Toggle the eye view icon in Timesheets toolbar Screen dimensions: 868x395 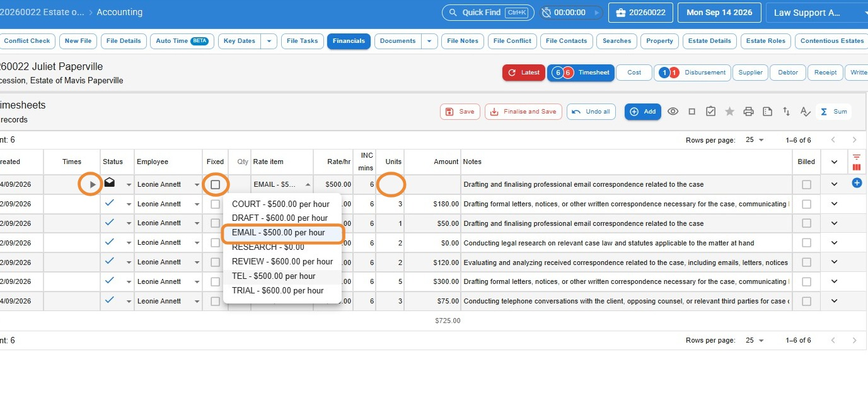[x=673, y=112]
